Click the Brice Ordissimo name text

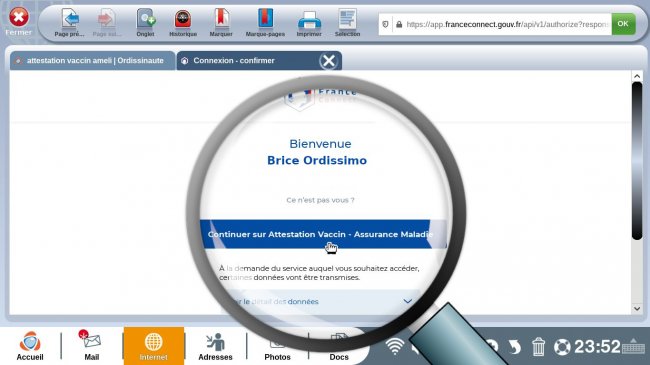pos(317,161)
